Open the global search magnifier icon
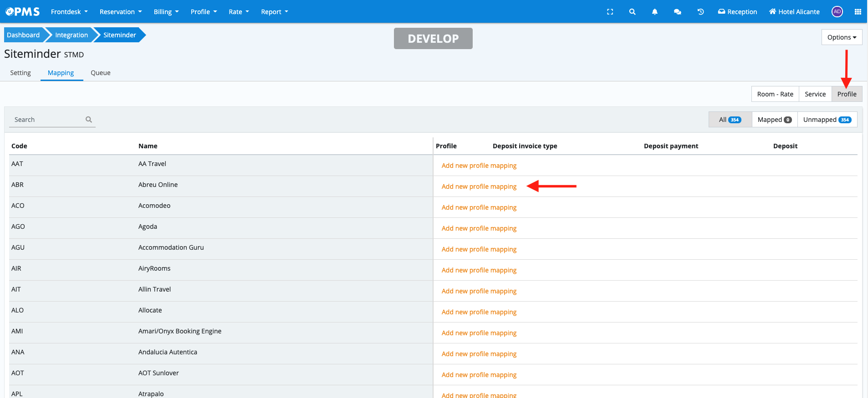Screen dimensions: 868x398 [x=632, y=12]
